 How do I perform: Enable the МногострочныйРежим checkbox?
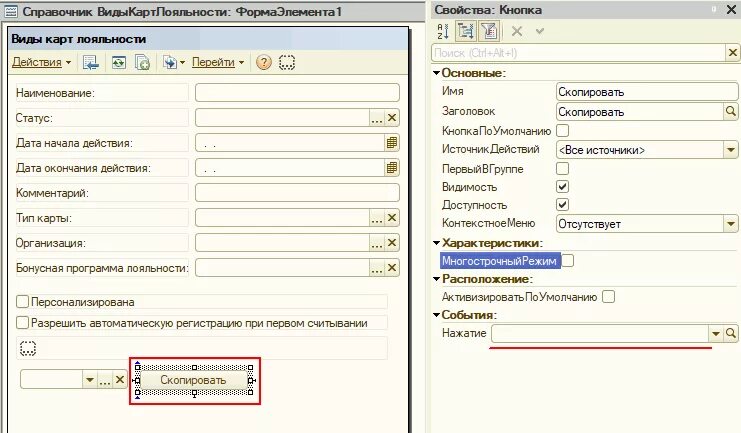tap(568, 260)
